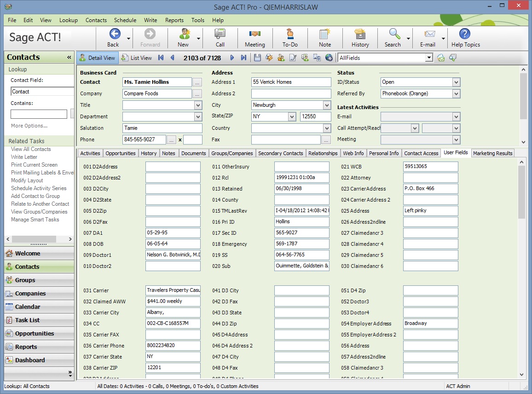Open the History toolbar icon
This screenshot has height=394, width=532.
click(x=360, y=34)
